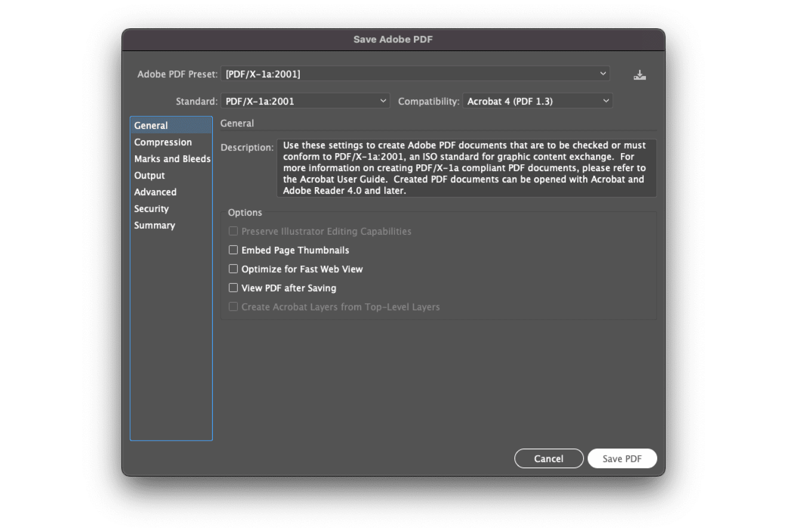Click the Cancel button

pos(549,458)
